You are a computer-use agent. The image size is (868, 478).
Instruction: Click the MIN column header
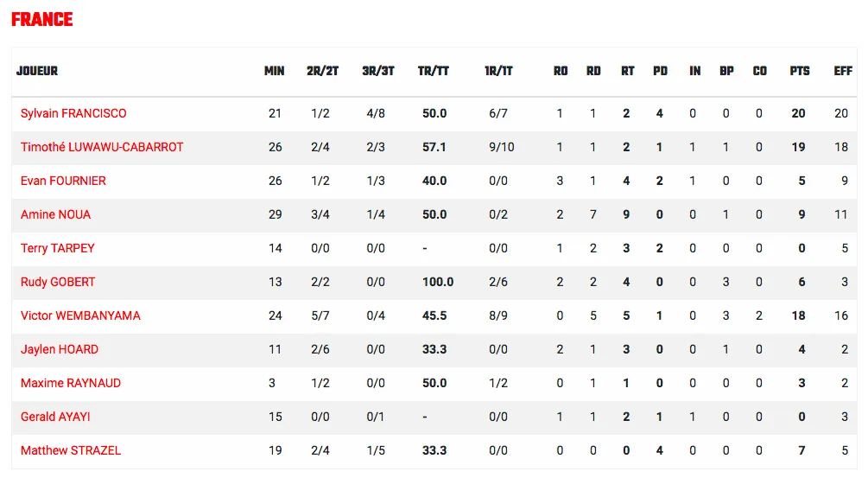(274, 72)
